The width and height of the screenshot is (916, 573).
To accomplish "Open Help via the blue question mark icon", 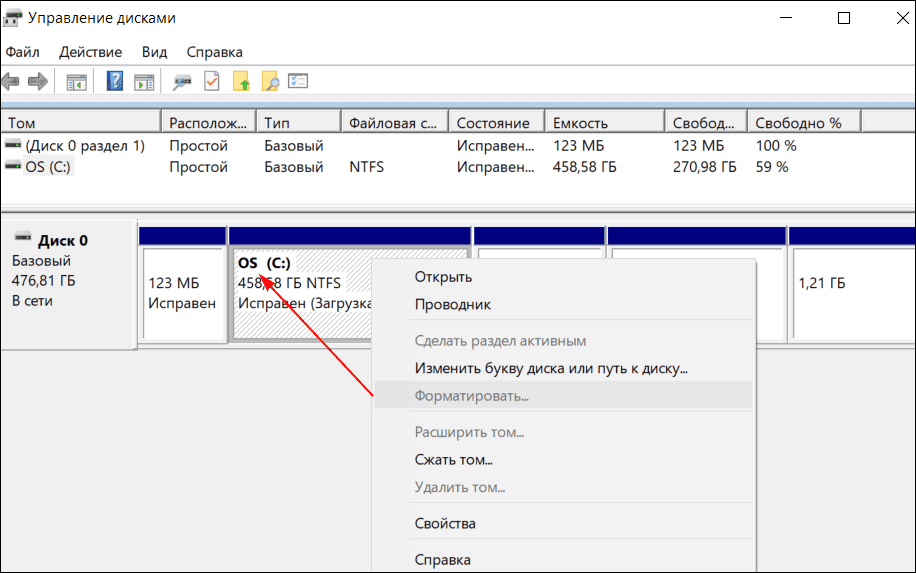I will click(x=115, y=82).
